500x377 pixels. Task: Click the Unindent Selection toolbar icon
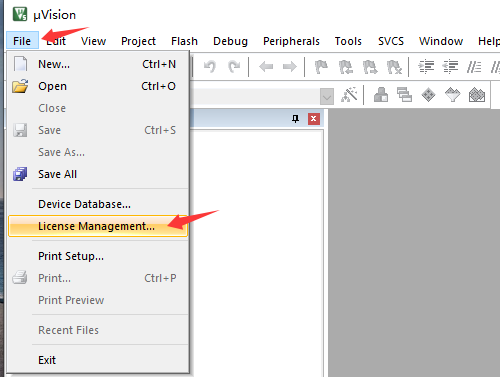[450, 67]
